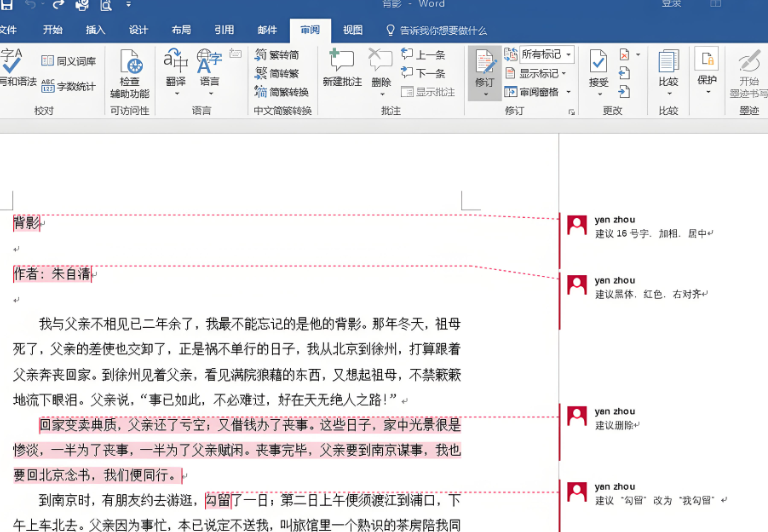768x532 pixels.
Task: Open the 修订 group dialog launcher
Action: click(x=572, y=112)
